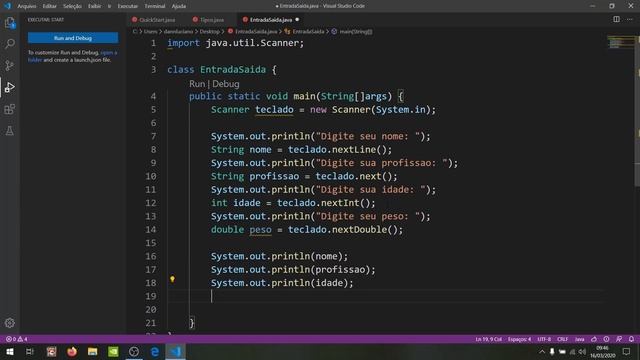Place the cursor on empty line 19
This screenshot has width=640, height=360.
386,296
